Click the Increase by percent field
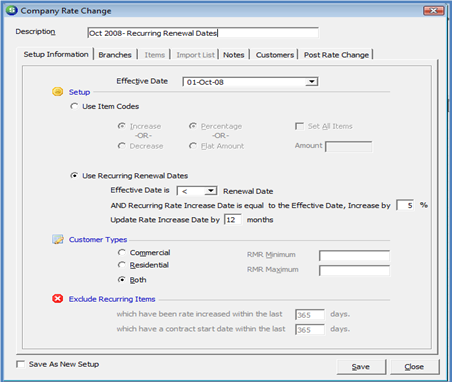This screenshot has width=452, height=382. (405, 205)
